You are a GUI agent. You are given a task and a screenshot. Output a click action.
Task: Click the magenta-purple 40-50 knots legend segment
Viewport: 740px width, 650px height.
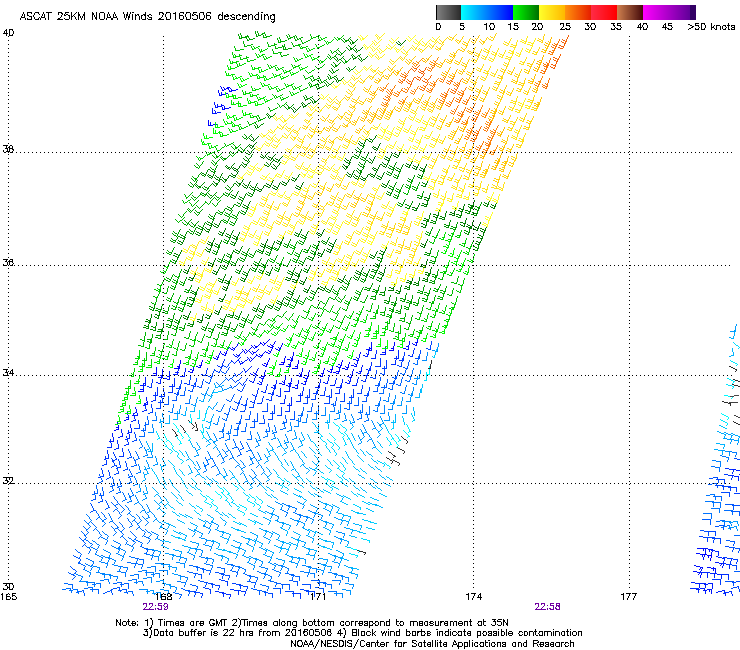click(669, 12)
